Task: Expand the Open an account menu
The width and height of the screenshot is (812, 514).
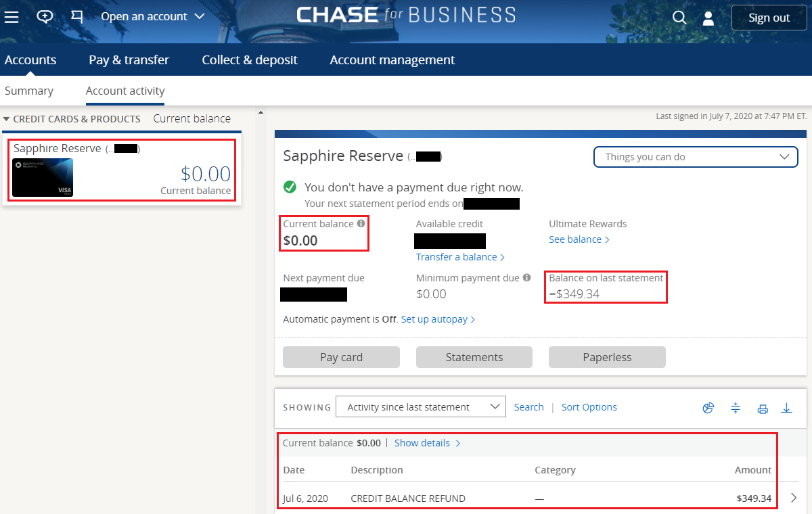Action: coord(152,17)
